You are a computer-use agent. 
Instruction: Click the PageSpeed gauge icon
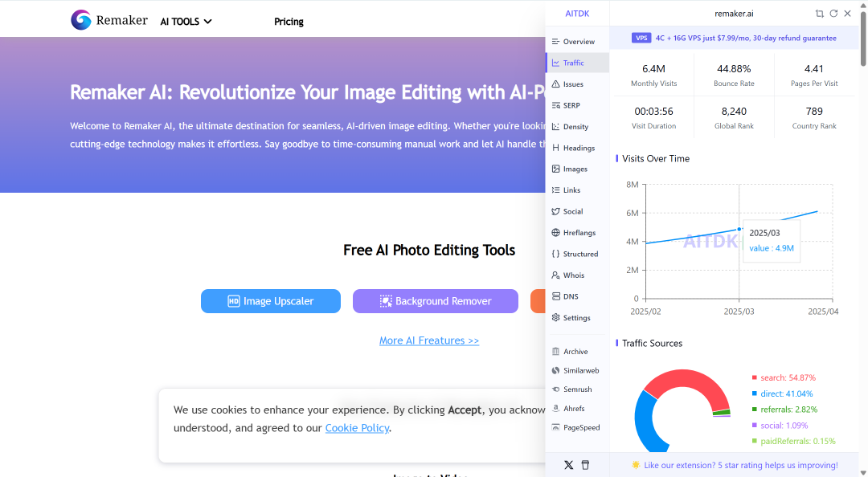tap(556, 428)
